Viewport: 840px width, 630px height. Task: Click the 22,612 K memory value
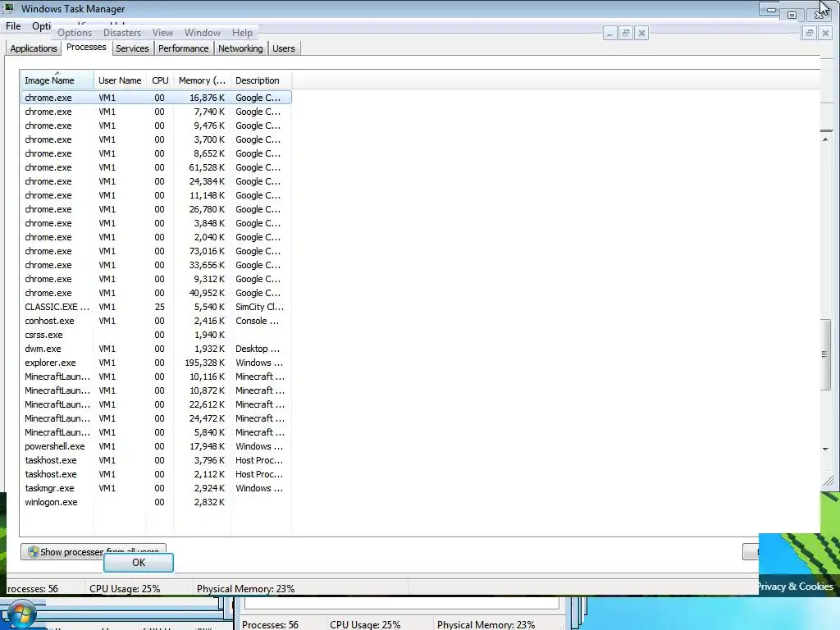pyautogui.click(x=207, y=404)
